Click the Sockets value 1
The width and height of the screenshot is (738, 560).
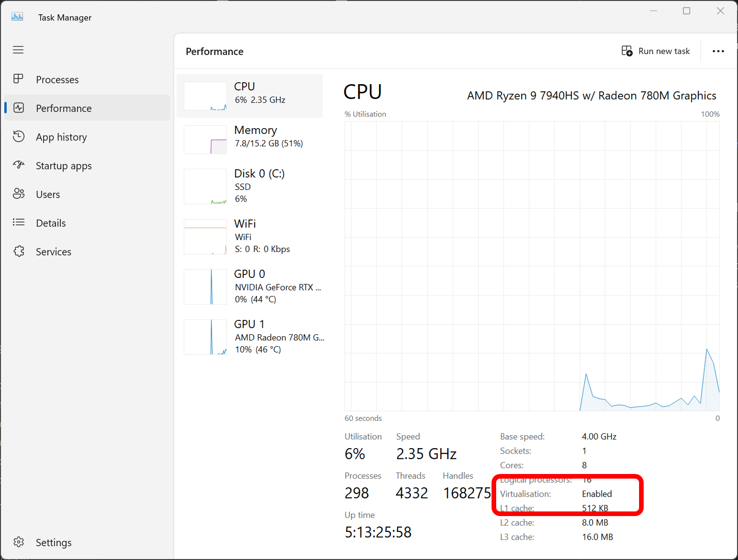click(x=584, y=451)
